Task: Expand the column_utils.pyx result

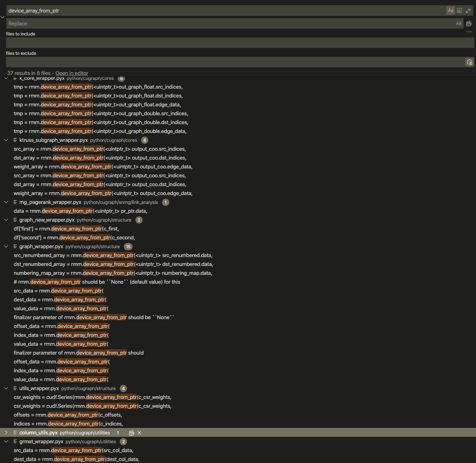Action: (x=6, y=432)
